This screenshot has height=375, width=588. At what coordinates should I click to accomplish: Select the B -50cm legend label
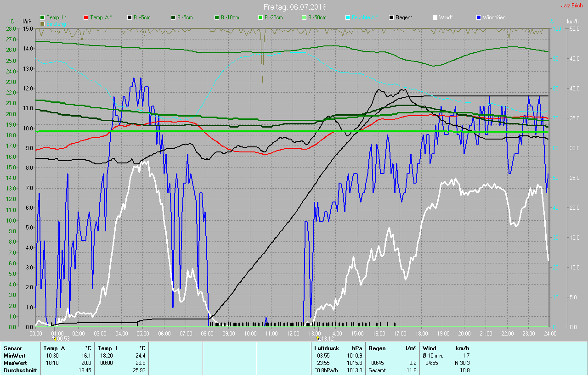[317, 17]
